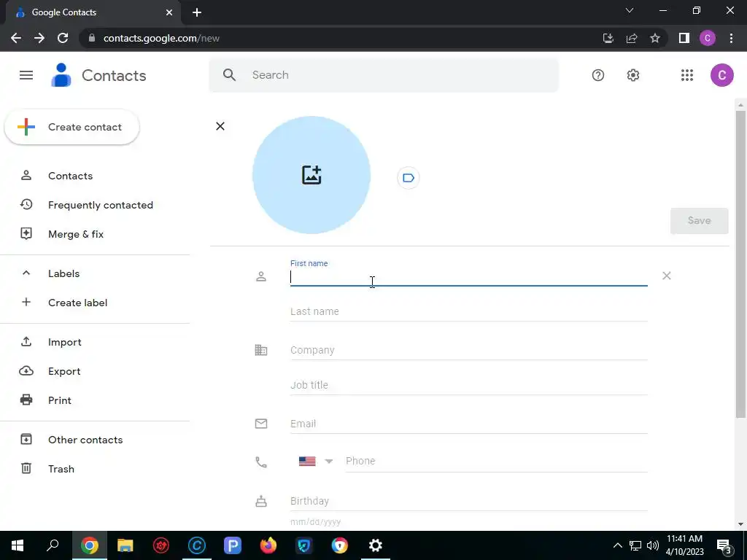The image size is (747, 560).
Task: Open the main hamburger menu
Action: (x=26, y=75)
